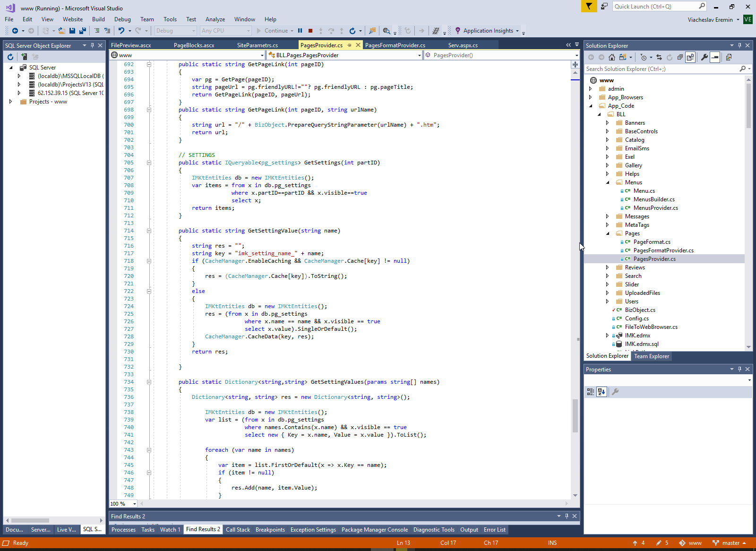Refresh the SQL Server Object Explorer
This screenshot has width=756, height=551.
10,57
